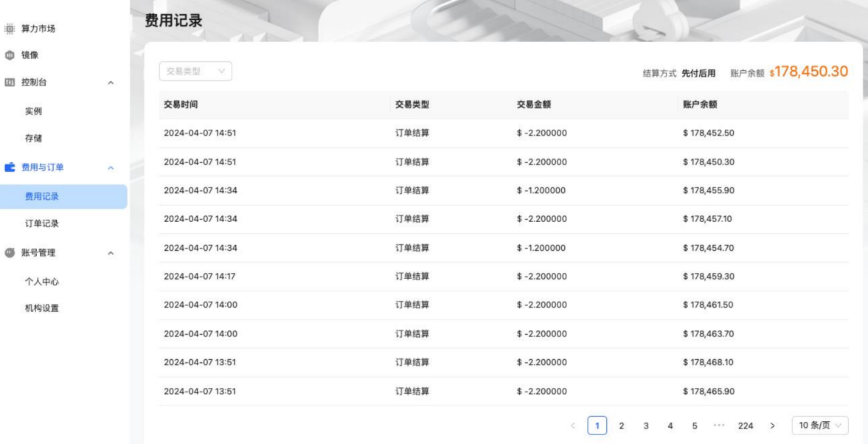Click the 费用与订单 wallet icon

(x=10, y=167)
